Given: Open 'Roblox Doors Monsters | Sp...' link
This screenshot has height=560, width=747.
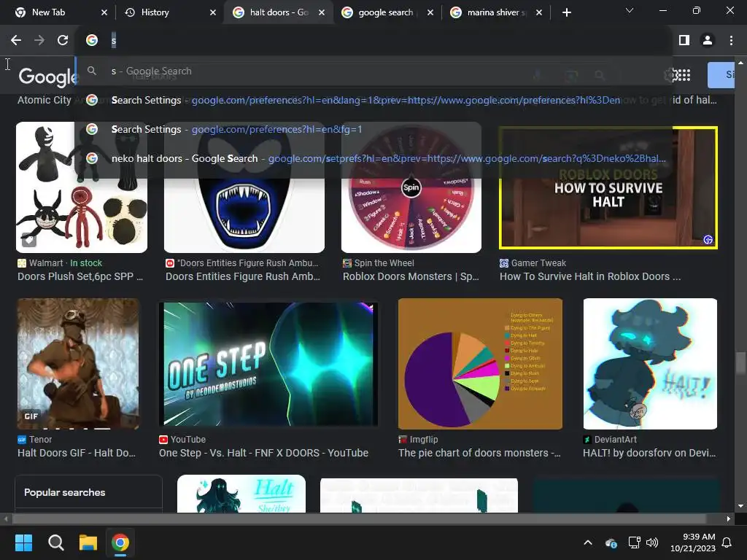Looking at the screenshot, I should (x=411, y=276).
